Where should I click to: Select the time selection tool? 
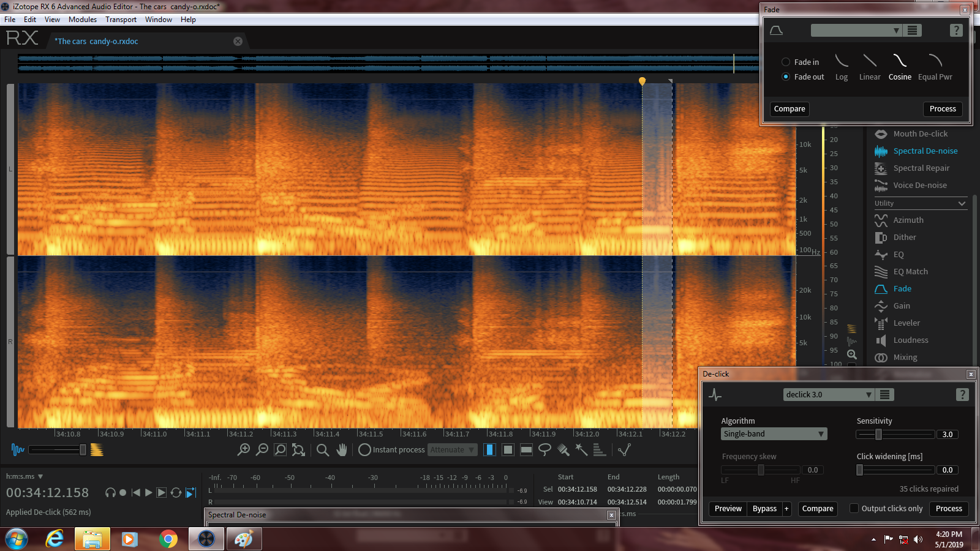(489, 450)
